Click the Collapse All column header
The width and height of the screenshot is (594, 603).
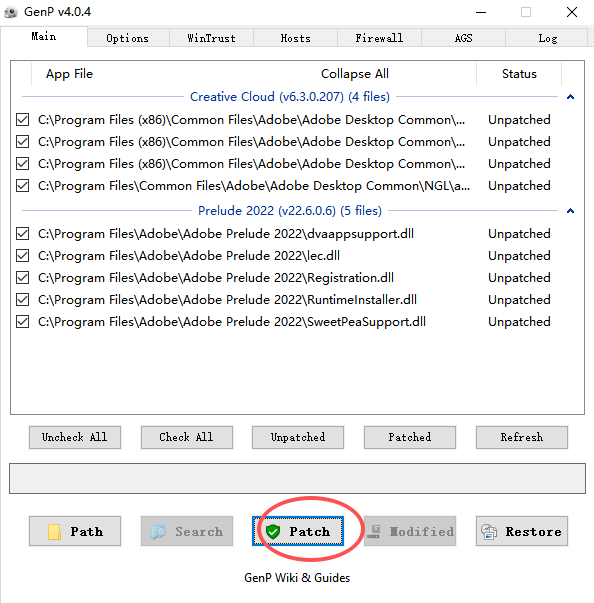354,73
